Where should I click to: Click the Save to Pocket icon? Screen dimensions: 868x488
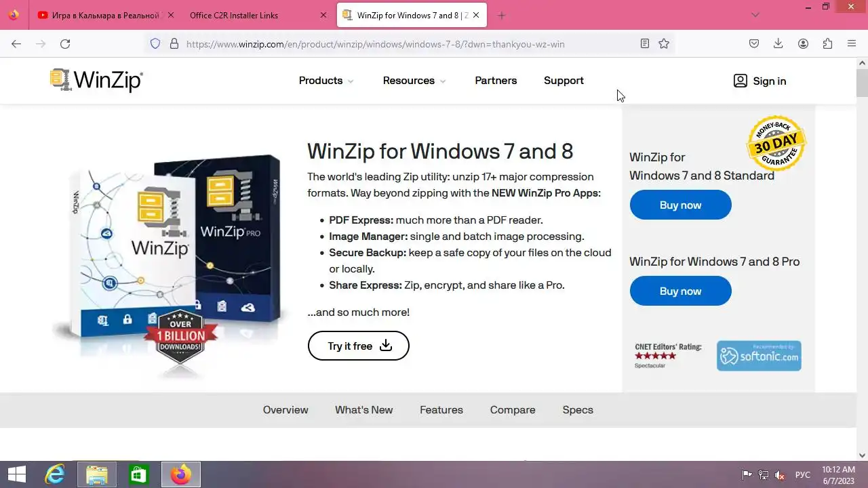click(x=754, y=43)
